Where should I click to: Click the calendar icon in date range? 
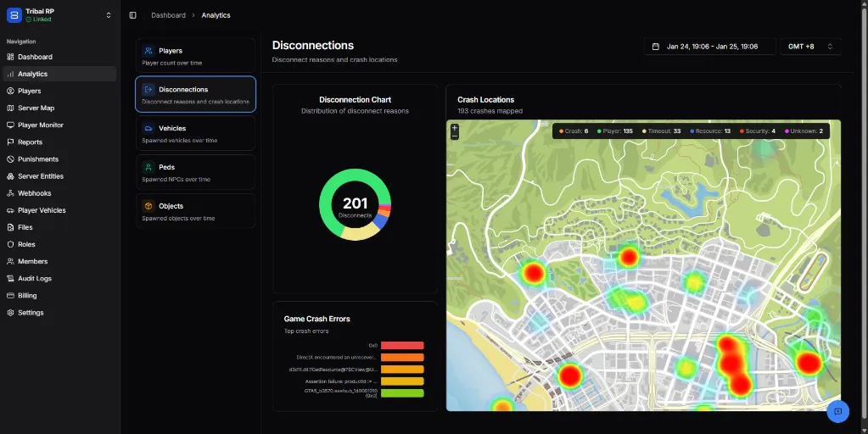[x=655, y=47]
